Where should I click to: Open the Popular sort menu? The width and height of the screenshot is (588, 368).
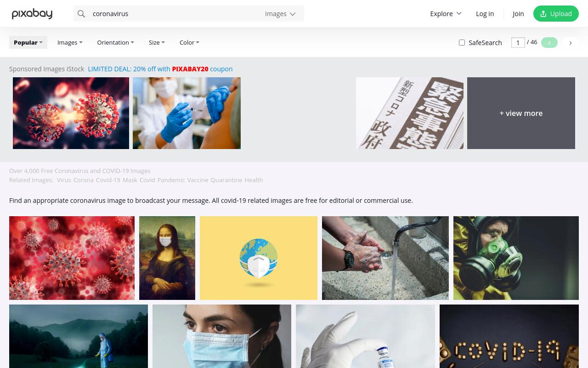pos(28,42)
